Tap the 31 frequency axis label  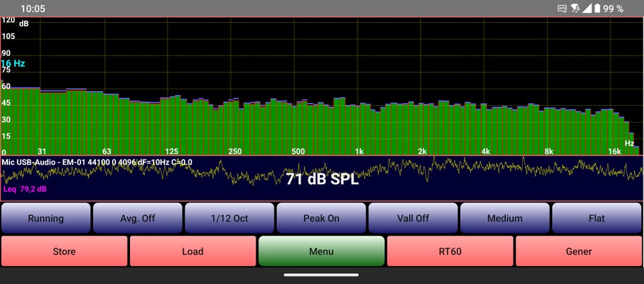tap(42, 151)
